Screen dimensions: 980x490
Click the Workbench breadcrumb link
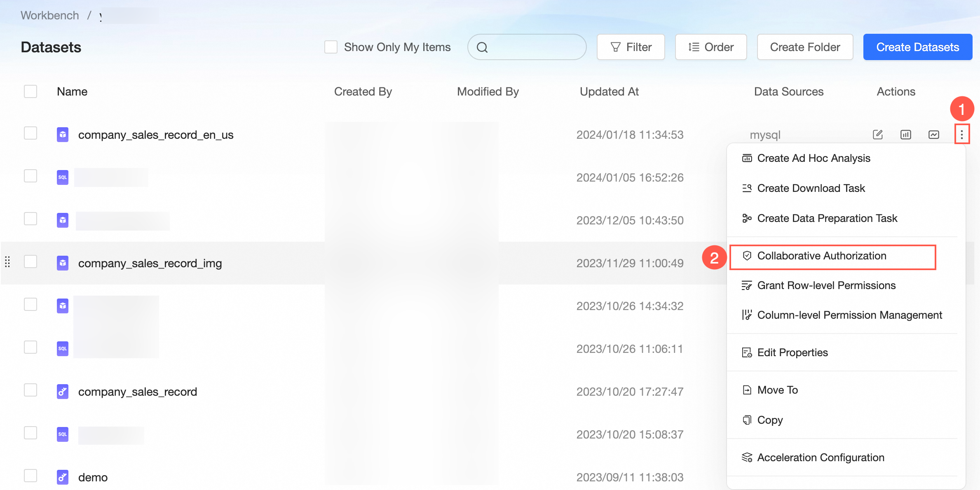coord(49,15)
